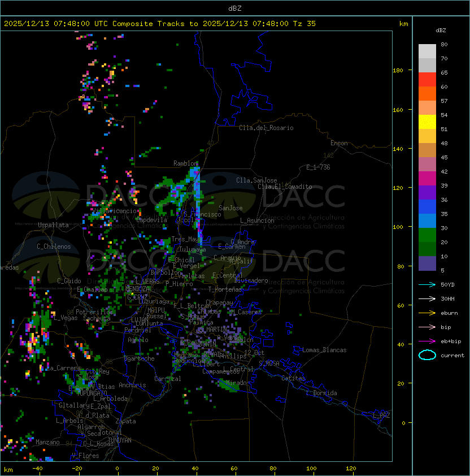
Task: Click the 'Manzano' map label
Action: pos(47,442)
